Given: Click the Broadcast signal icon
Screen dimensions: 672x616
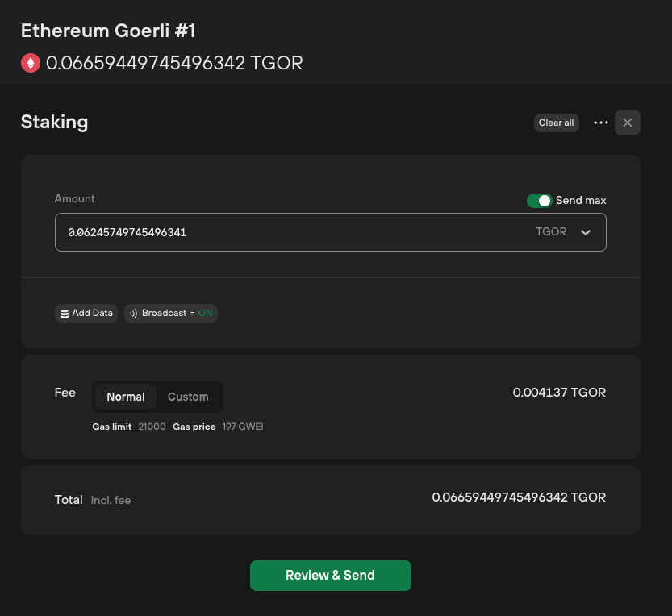Looking at the screenshot, I should [132, 313].
